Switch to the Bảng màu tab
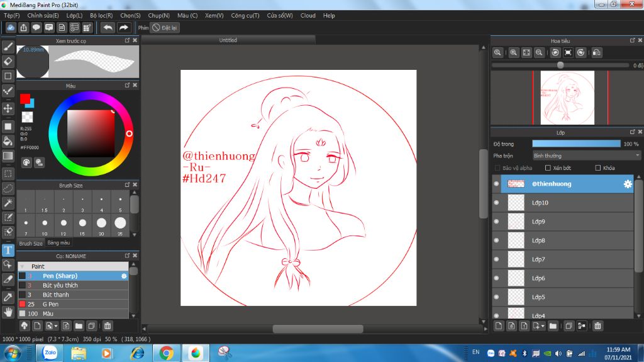 58,243
